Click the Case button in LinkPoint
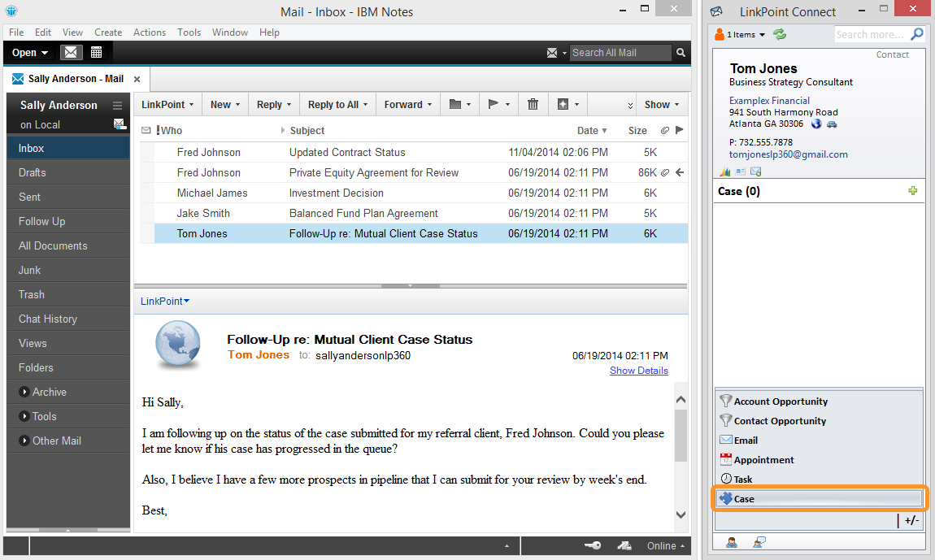 820,498
